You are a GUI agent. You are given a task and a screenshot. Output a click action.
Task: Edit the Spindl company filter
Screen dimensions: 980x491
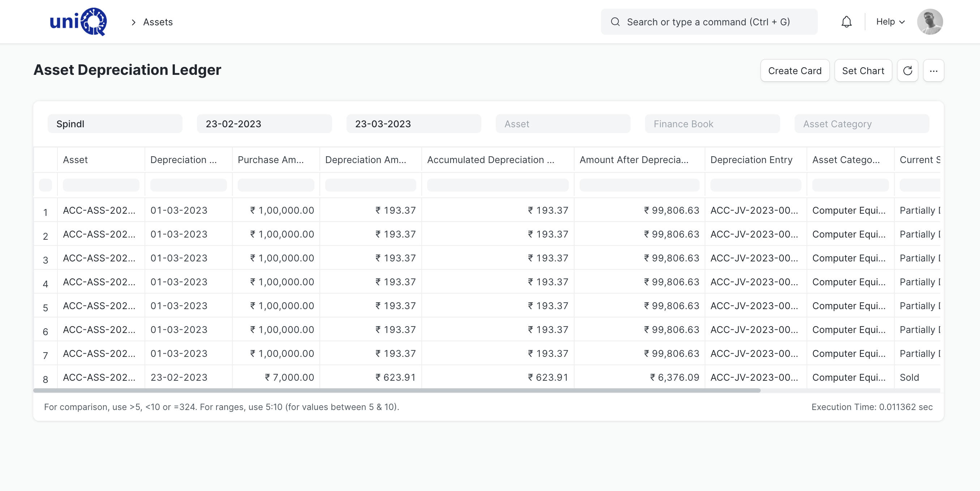115,124
